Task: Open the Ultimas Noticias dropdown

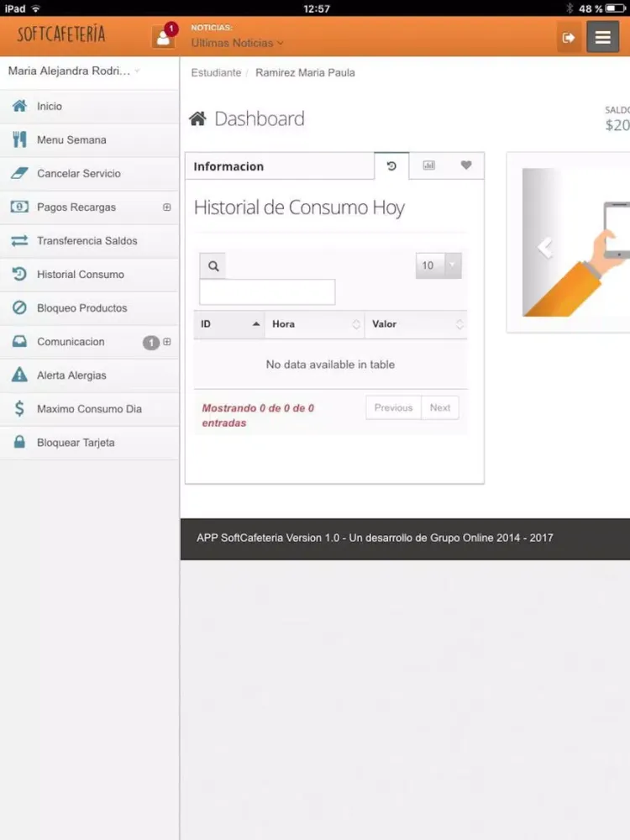Action: [237, 43]
